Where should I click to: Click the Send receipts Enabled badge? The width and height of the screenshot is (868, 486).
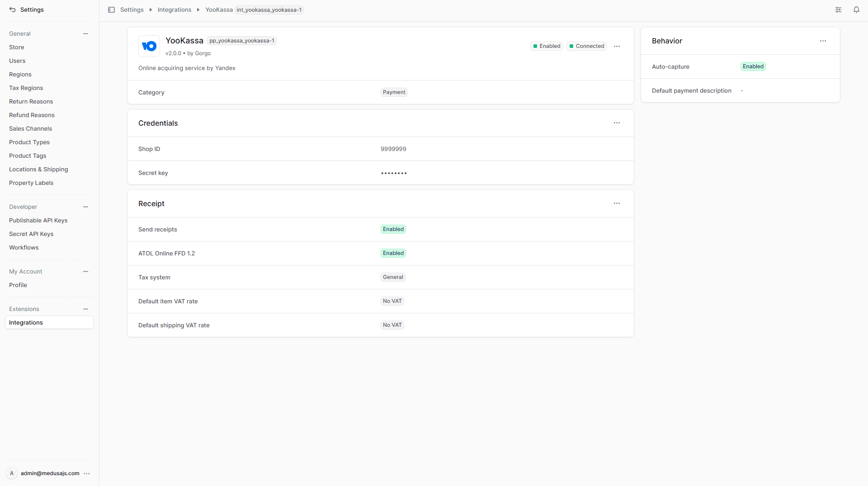point(393,229)
